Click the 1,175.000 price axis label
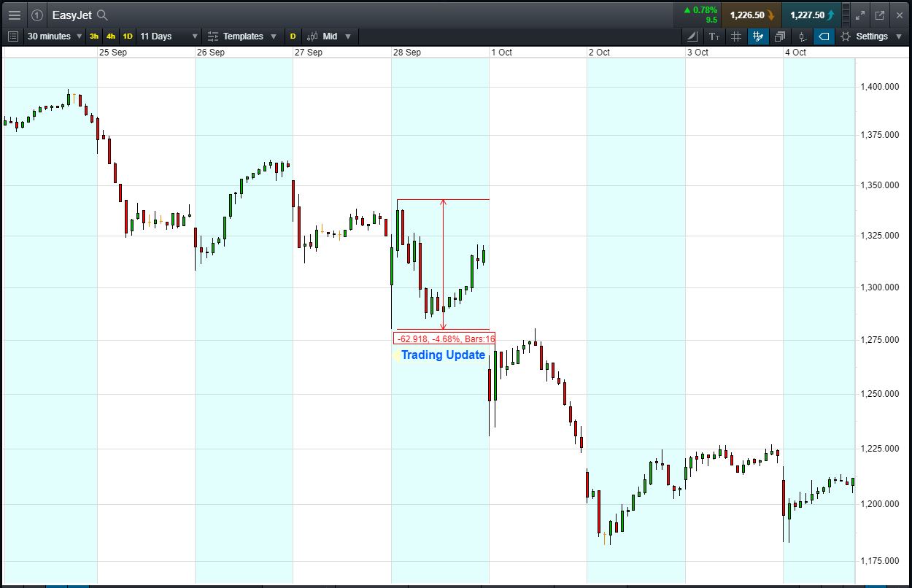The image size is (912, 588). [880, 561]
